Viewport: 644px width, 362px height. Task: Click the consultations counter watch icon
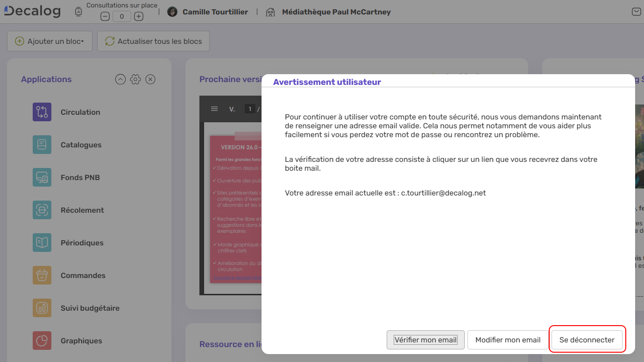point(78,13)
